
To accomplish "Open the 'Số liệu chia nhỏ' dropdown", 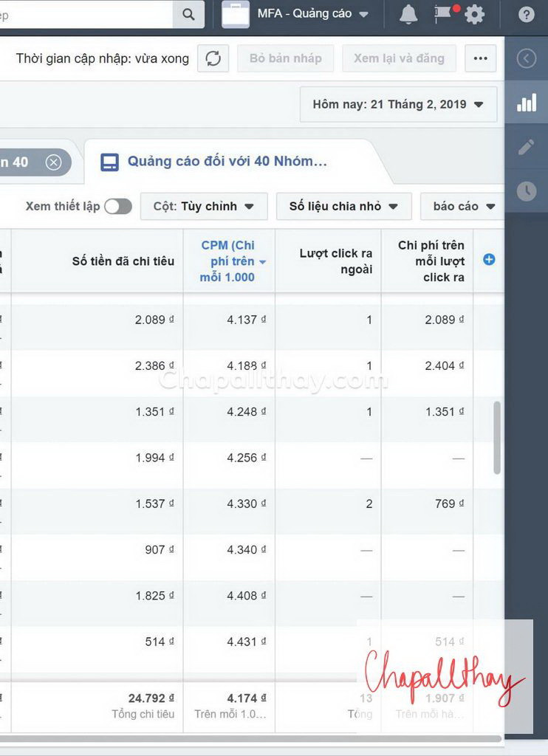I will 343,207.
